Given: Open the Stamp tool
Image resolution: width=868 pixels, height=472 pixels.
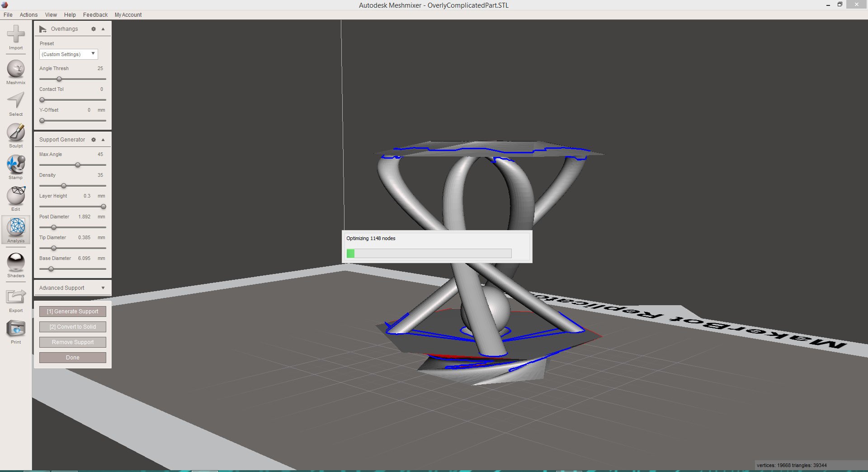Looking at the screenshot, I should [16, 167].
